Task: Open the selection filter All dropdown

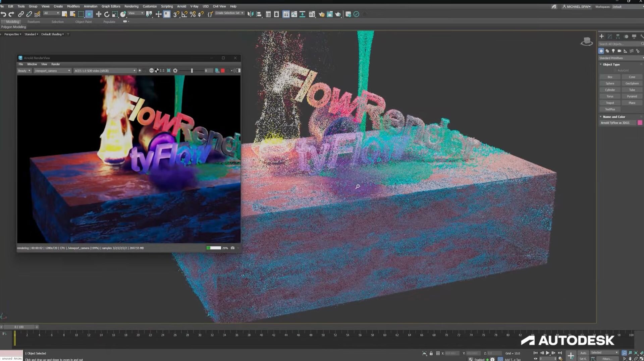Action: [x=51, y=13]
